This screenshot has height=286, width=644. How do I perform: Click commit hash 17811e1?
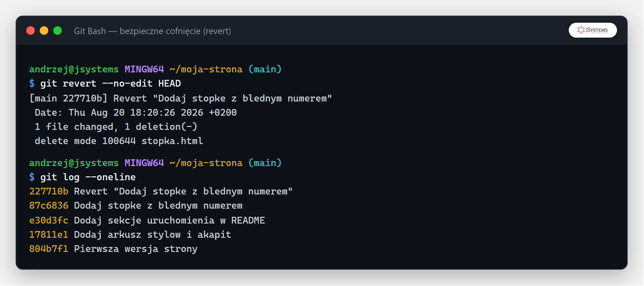tap(49, 235)
